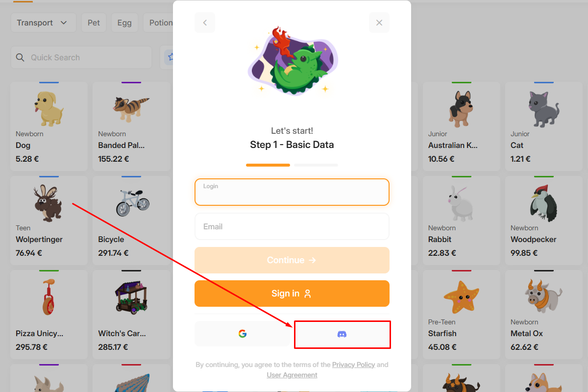The height and width of the screenshot is (392, 588).
Task: Open the Privacy Policy link
Action: coord(353,365)
